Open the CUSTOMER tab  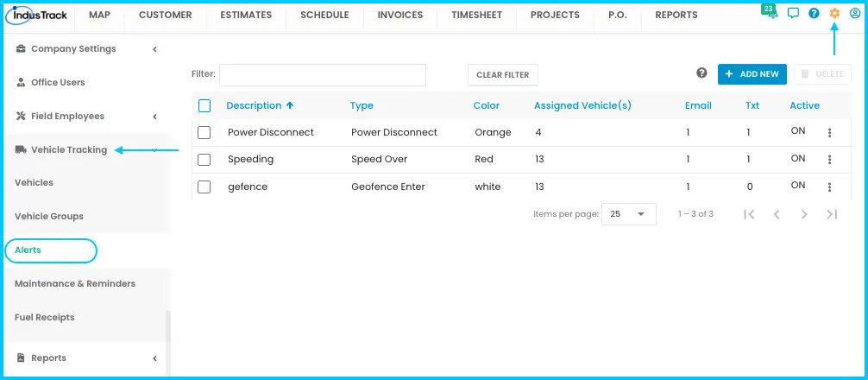tap(166, 16)
